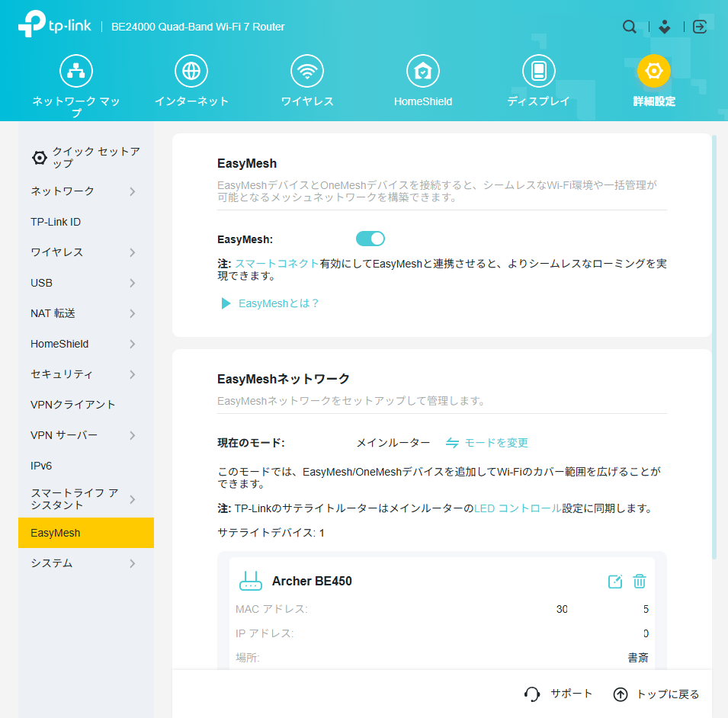Viewport: 728px width, 718px height.
Task: Open VPNクライアント in sidebar
Action: point(73,405)
